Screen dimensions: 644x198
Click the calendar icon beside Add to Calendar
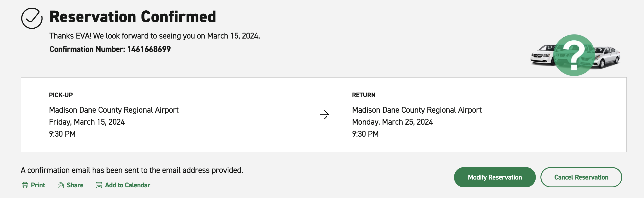coord(99,185)
